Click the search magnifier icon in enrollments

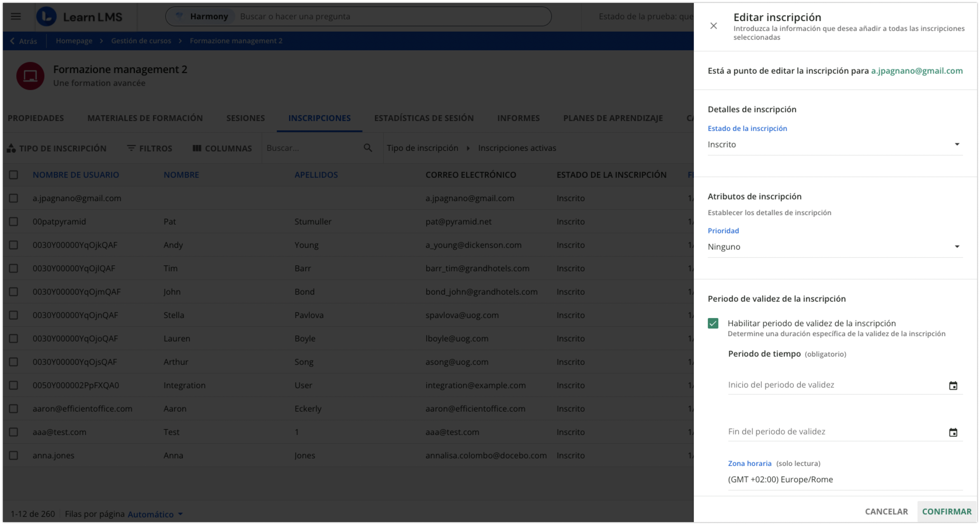click(x=367, y=148)
